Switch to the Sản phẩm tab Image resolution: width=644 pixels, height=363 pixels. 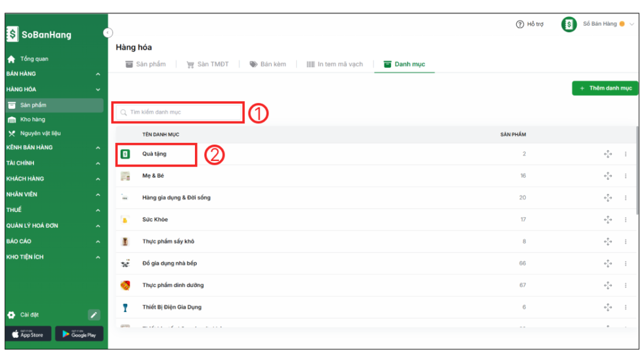[145, 64]
